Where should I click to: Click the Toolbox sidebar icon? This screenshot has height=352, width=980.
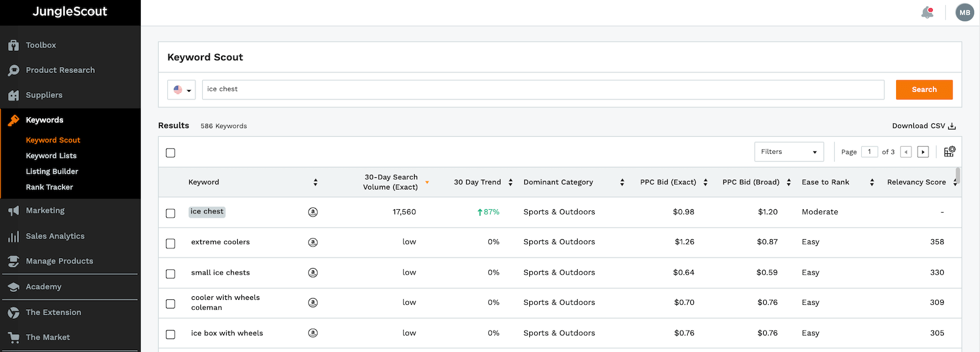13,45
